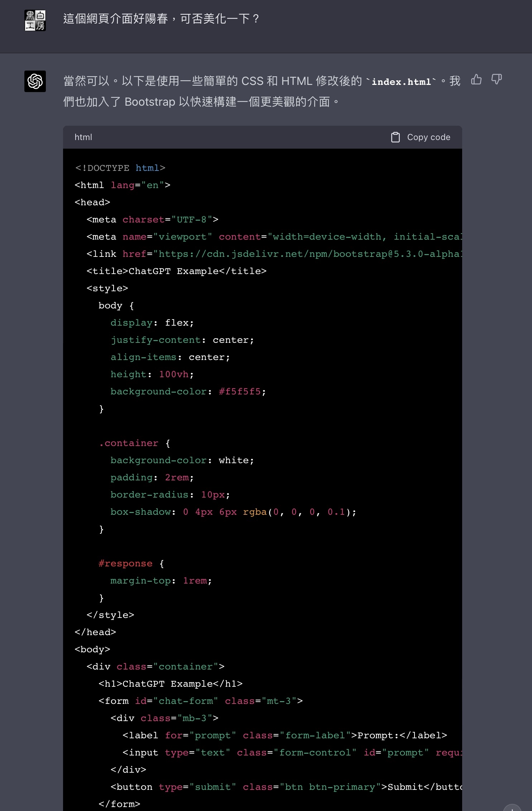The height and width of the screenshot is (811, 532).
Task: Click the opening <style> tag line
Action: 107,288
